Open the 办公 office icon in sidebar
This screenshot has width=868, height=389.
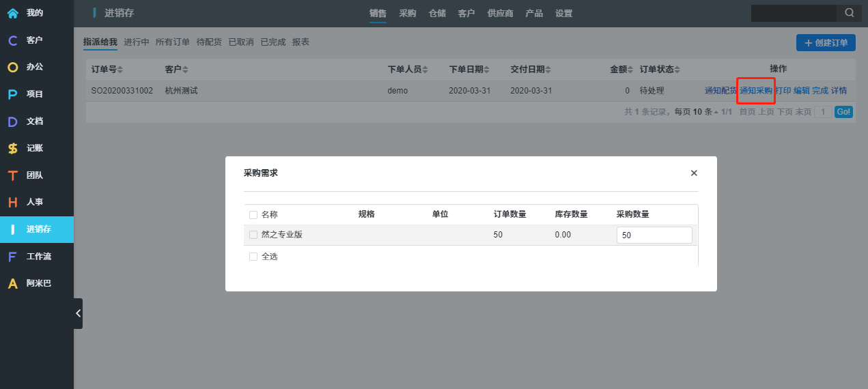click(x=12, y=67)
